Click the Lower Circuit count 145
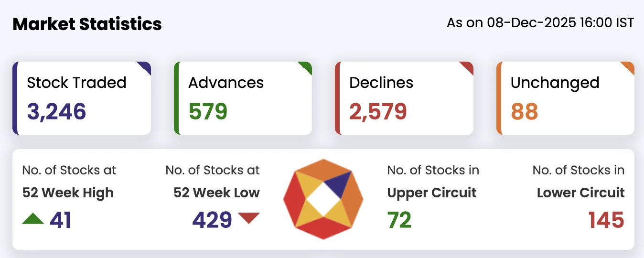 point(606,220)
